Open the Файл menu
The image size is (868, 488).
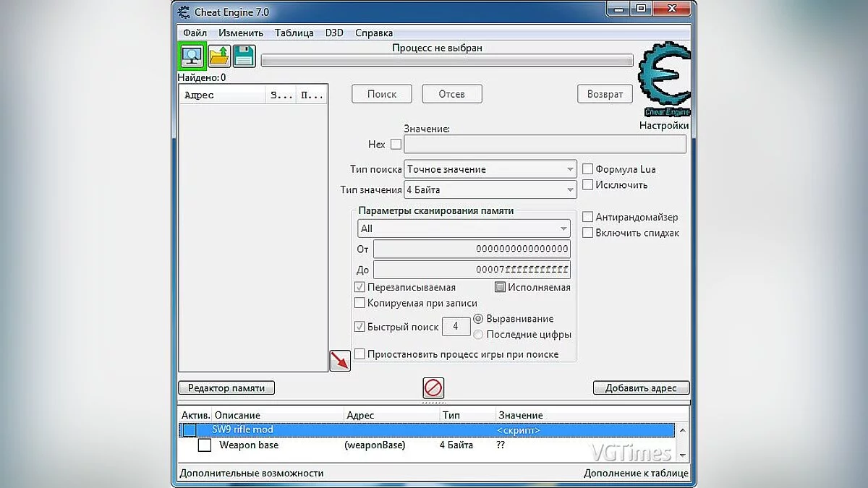point(193,33)
